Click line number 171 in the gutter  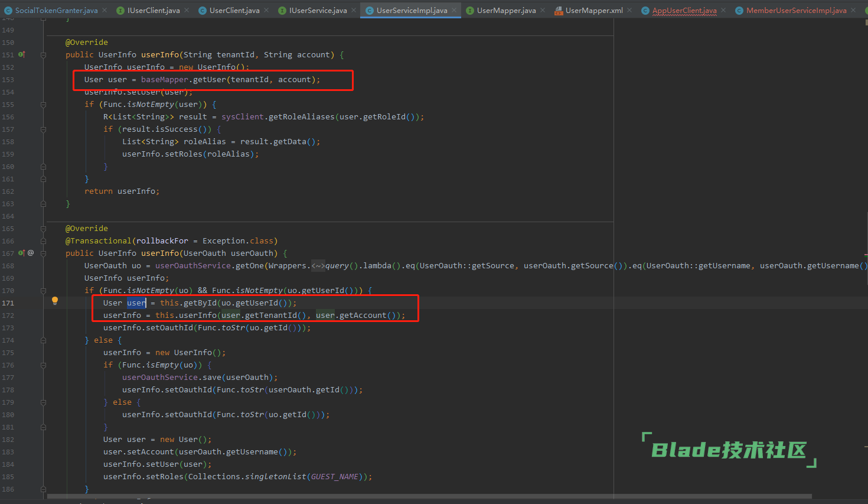8,303
